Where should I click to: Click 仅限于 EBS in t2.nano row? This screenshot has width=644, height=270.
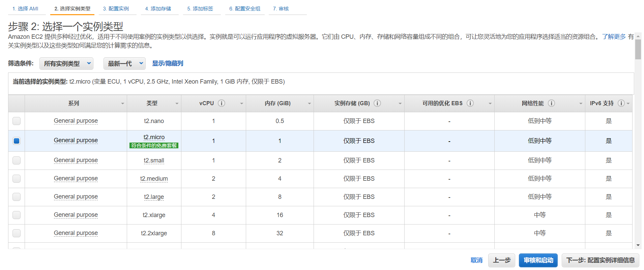pyautogui.click(x=359, y=121)
